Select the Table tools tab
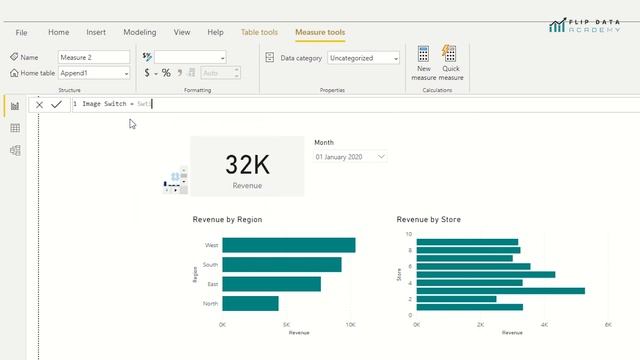This screenshot has width=640, height=360. pos(259,32)
